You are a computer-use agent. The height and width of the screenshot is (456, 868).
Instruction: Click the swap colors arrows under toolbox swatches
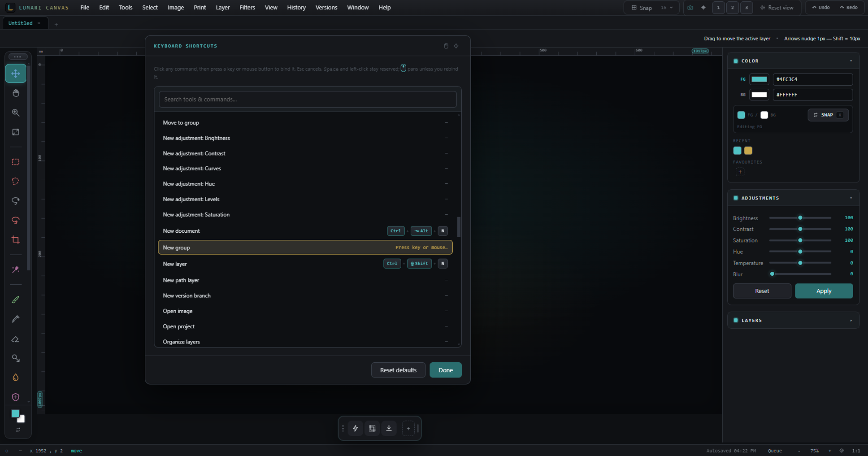pyautogui.click(x=18, y=430)
